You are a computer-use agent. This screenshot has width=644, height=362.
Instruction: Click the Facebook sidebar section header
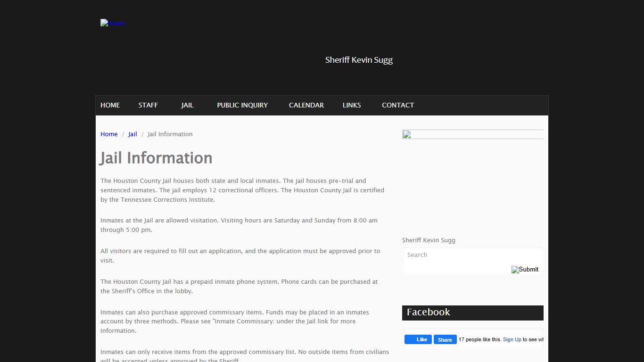pyautogui.click(x=472, y=313)
